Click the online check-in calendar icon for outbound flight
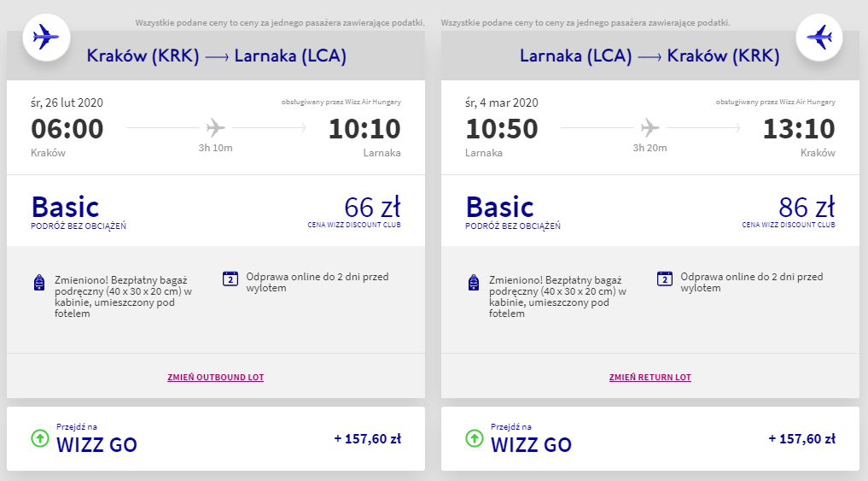The width and height of the screenshot is (868, 481). [x=230, y=278]
